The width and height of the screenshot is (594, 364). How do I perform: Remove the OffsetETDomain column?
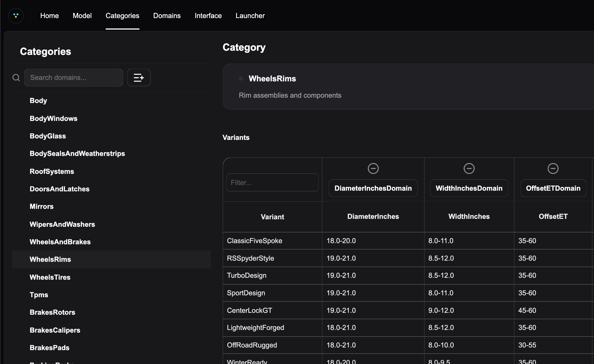coord(553,169)
